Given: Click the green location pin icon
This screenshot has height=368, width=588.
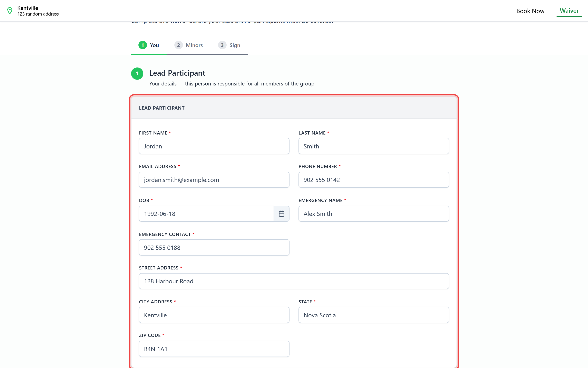Looking at the screenshot, I should pos(10,11).
